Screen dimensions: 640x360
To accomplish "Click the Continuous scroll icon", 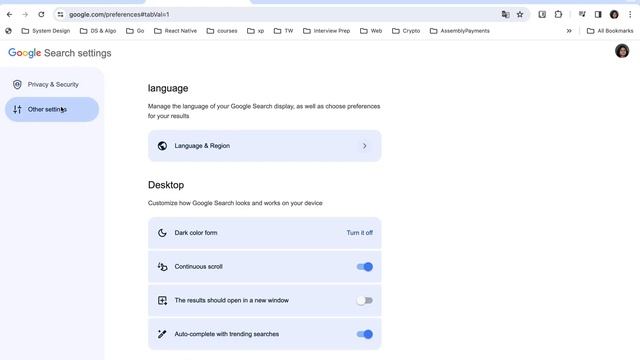I will (162, 267).
